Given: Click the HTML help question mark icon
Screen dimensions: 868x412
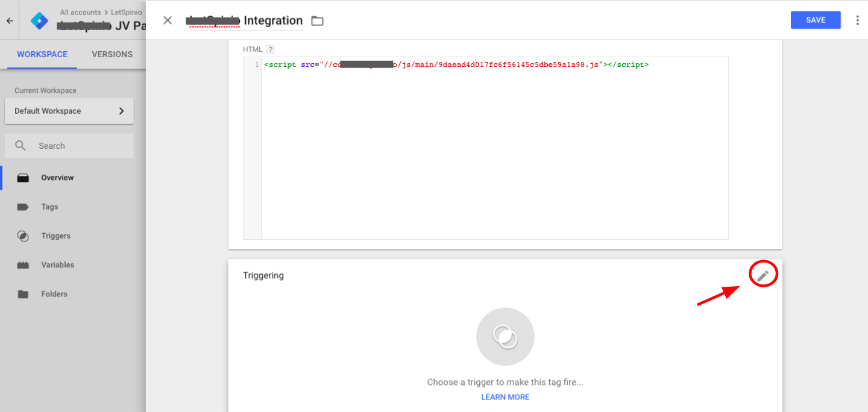Looking at the screenshot, I should (x=271, y=49).
